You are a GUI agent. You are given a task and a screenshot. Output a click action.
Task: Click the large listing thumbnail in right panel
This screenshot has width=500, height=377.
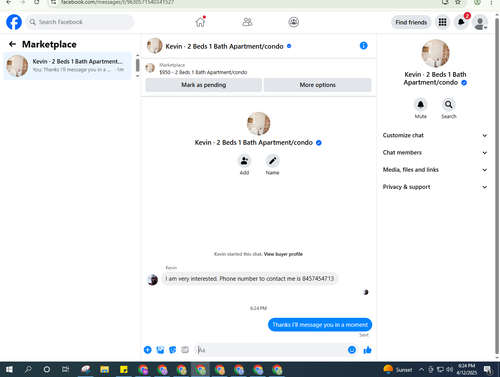tap(435, 53)
